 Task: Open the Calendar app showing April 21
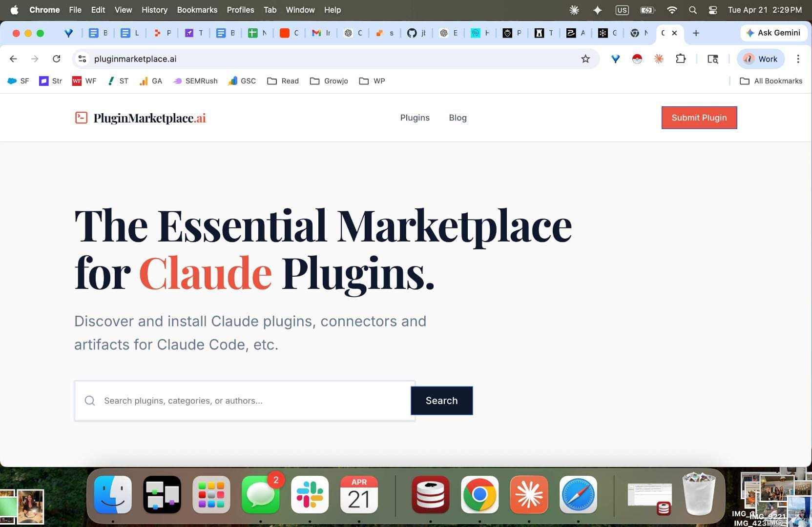[x=359, y=495]
